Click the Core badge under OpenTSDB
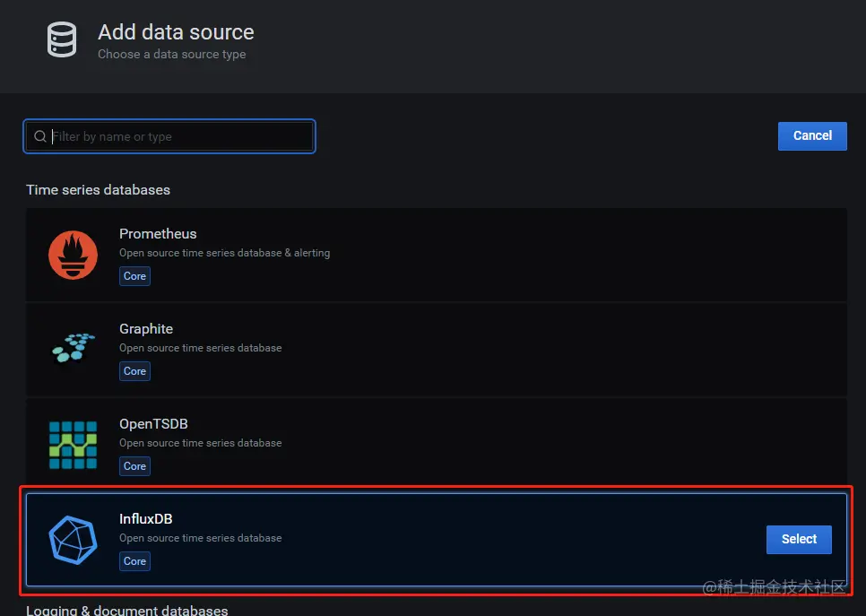The height and width of the screenshot is (616, 866). [x=134, y=466]
